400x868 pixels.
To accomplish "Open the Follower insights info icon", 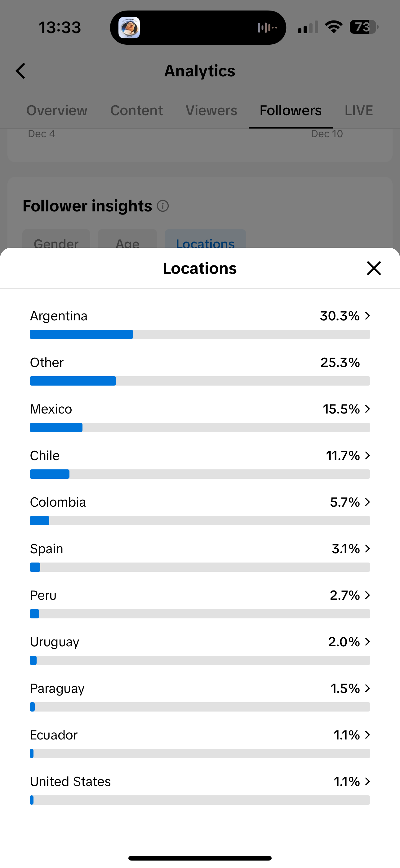I will 163,206.
